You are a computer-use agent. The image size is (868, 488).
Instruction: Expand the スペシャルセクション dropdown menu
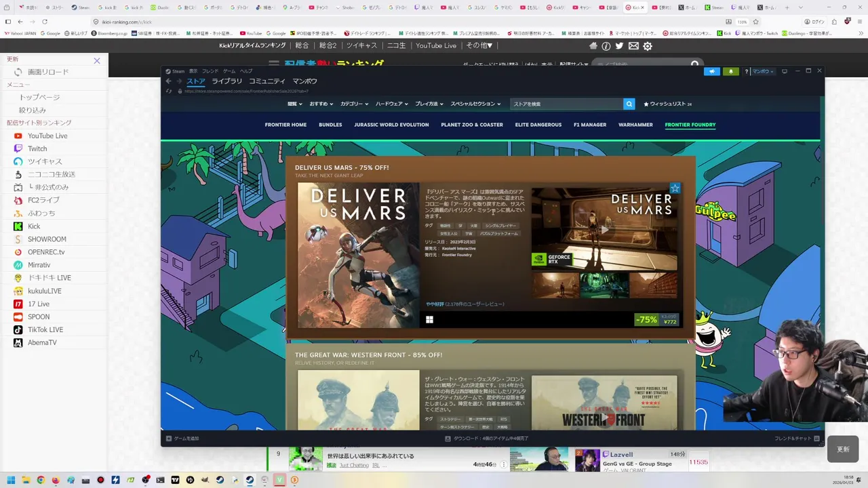pyautogui.click(x=475, y=104)
